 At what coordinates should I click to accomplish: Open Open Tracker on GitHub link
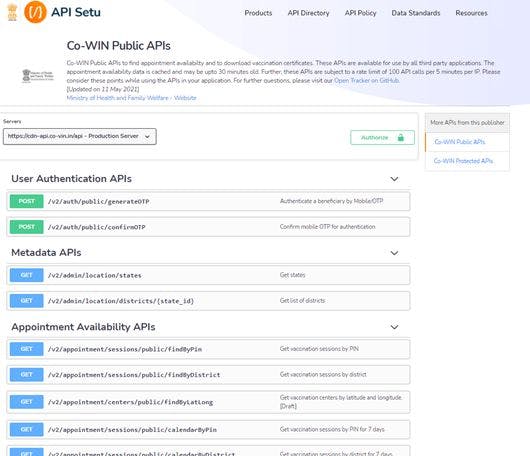[367, 80]
